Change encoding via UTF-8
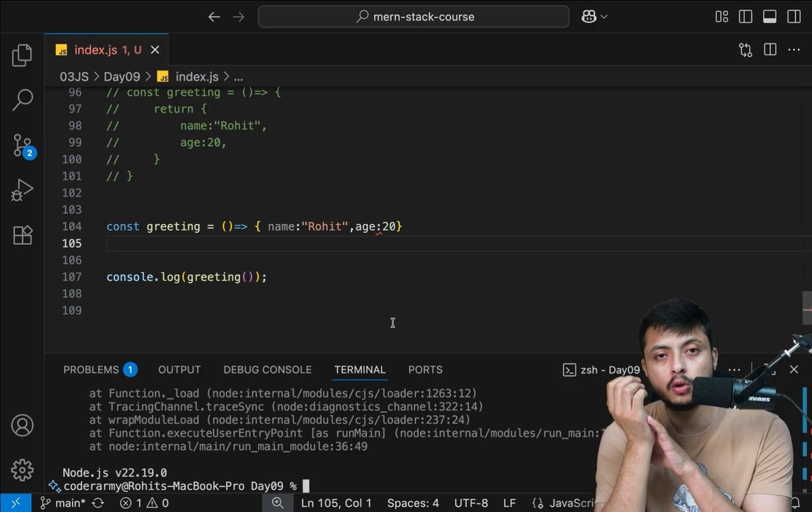Viewport: 812px width, 512px height. [471, 503]
